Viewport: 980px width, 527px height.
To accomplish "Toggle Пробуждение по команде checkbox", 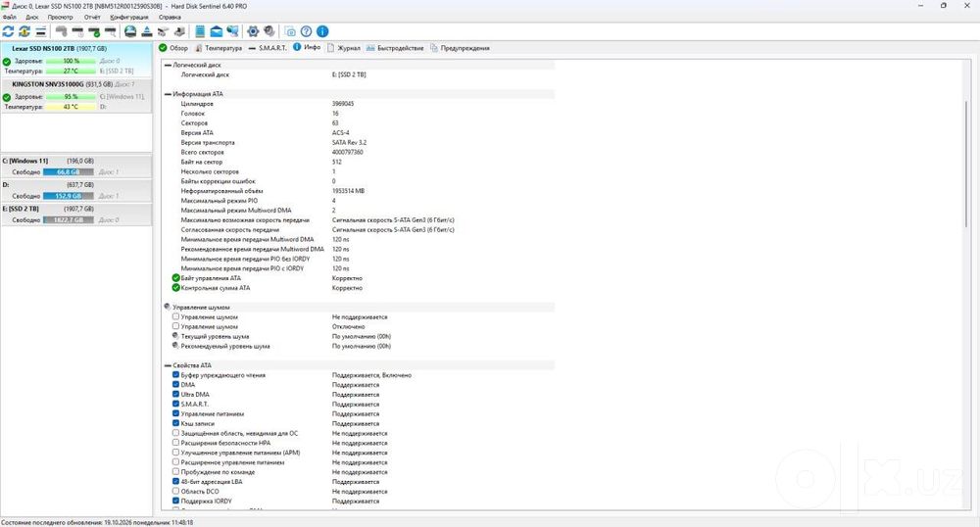I will (x=175, y=471).
